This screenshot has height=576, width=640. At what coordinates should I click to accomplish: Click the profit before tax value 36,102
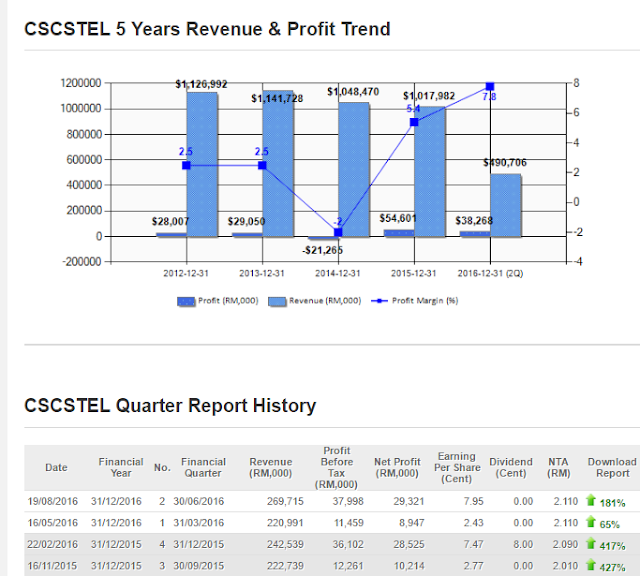(348, 545)
